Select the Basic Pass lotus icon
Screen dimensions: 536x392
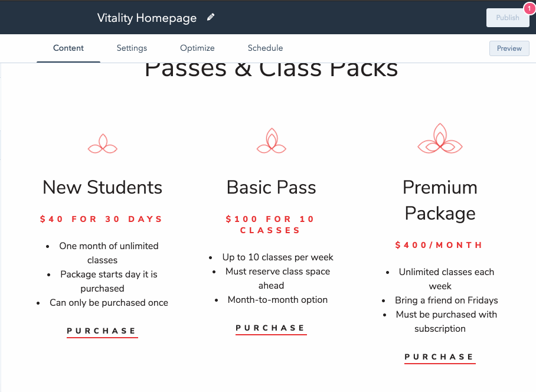(272, 141)
